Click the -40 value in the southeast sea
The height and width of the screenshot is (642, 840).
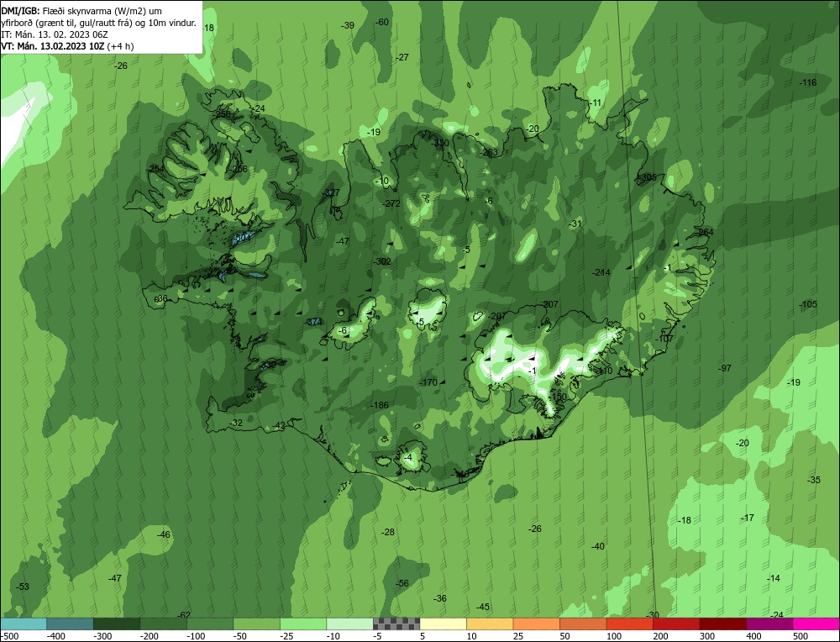pos(597,546)
